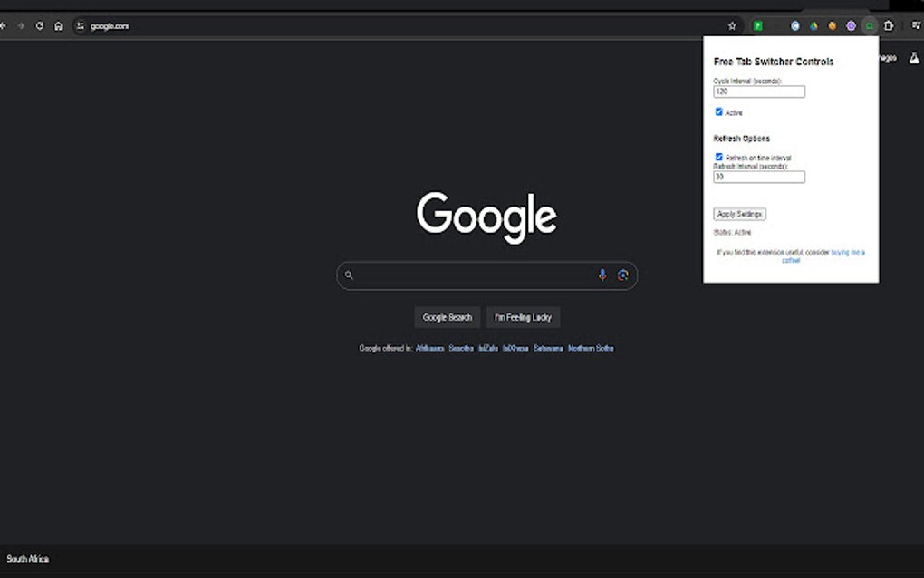This screenshot has width=924, height=578.
Task: Click the purple extension icon in the toolbar
Action: [x=851, y=25]
